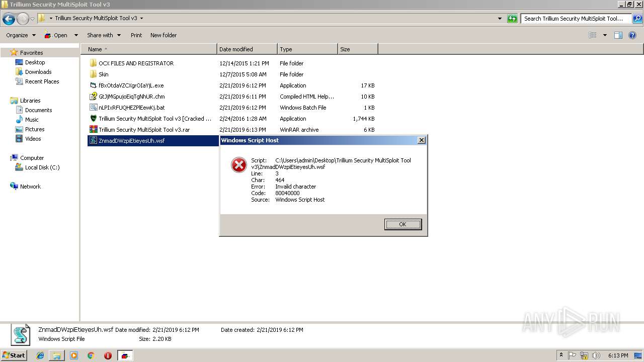Screen dimensions: 644x362
Task: Close the Windows Script Host error dialog
Action: [x=422, y=140]
